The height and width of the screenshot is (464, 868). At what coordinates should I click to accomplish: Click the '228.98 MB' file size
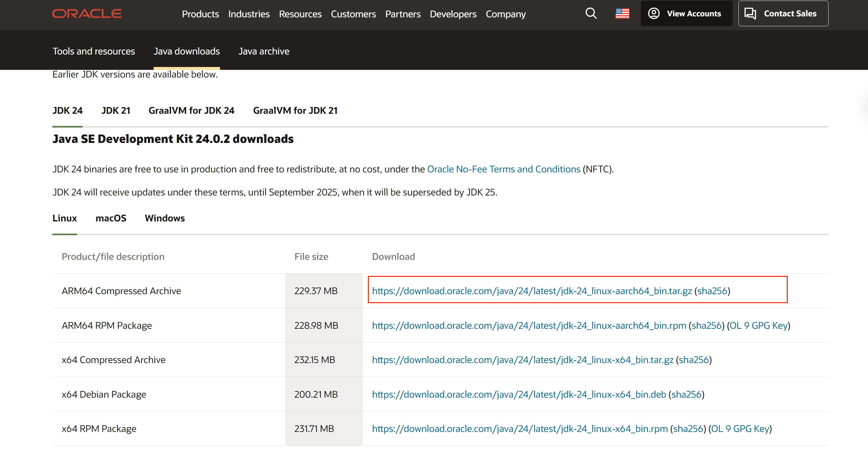316,326
